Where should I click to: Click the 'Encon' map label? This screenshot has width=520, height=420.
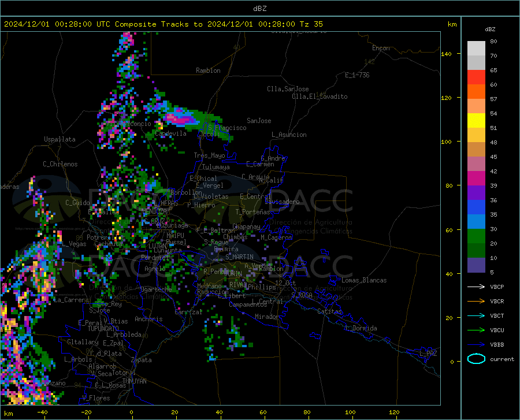tap(381, 48)
